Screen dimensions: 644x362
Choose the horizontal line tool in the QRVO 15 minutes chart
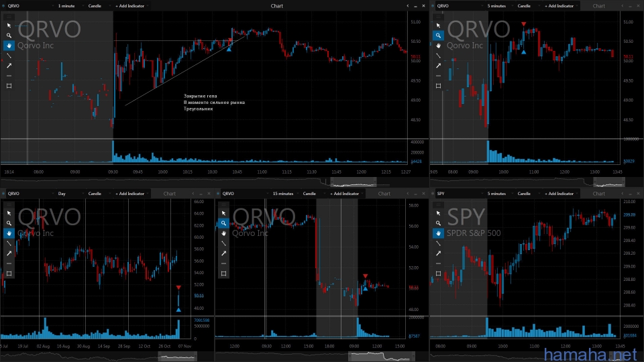(x=224, y=263)
